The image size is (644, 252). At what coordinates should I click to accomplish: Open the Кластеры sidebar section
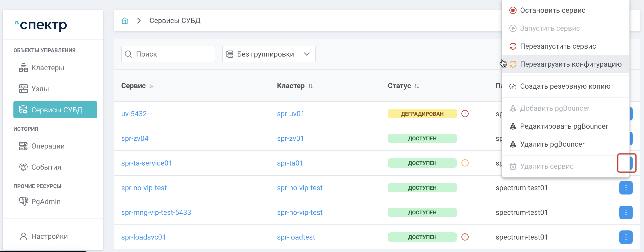tap(47, 68)
